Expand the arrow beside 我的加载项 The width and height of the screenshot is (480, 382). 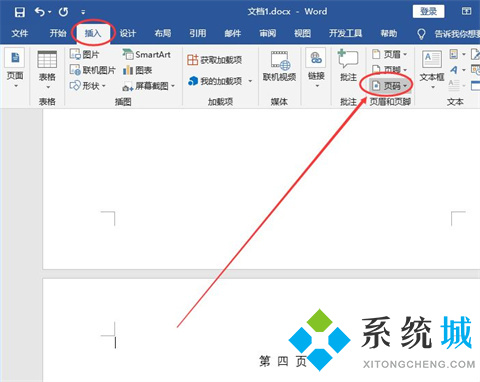250,81
